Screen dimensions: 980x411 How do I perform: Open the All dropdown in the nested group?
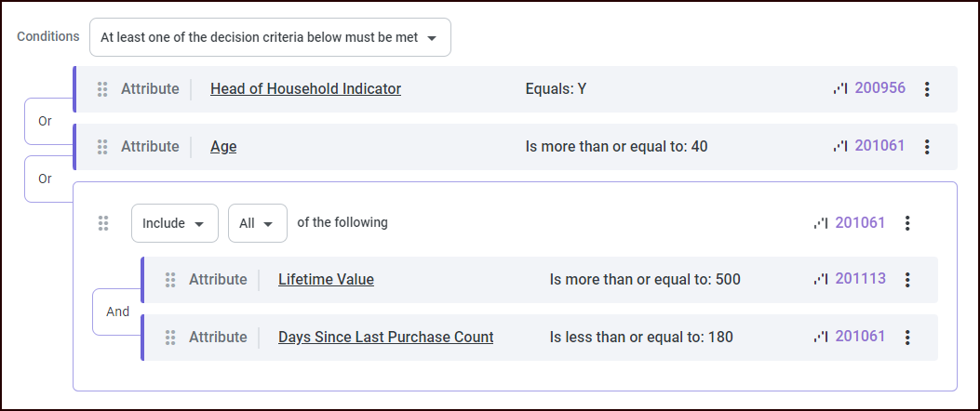pyautogui.click(x=257, y=223)
